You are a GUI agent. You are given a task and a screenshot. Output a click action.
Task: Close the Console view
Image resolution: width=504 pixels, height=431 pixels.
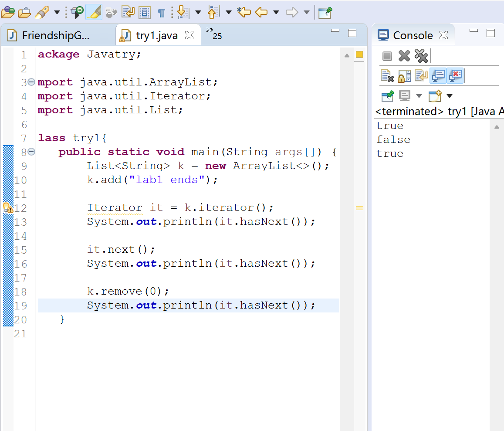(x=443, y=35)
